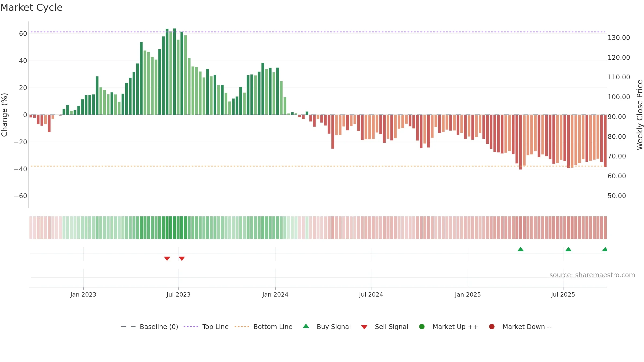Select the sell signal marker at Jul 2023

(x=182, y=258)
